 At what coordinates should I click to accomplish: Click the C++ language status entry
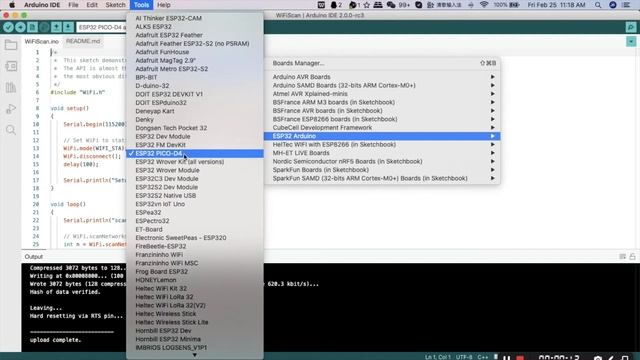482,357
